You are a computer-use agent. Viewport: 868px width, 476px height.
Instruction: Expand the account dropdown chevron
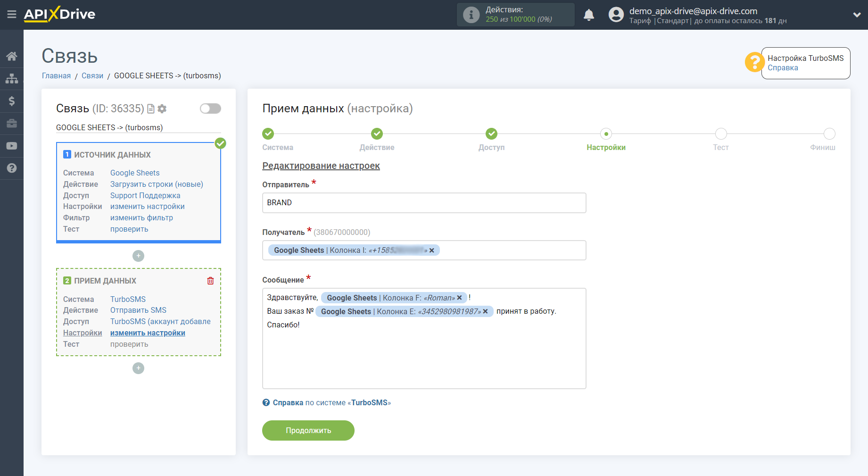point(857,15)
